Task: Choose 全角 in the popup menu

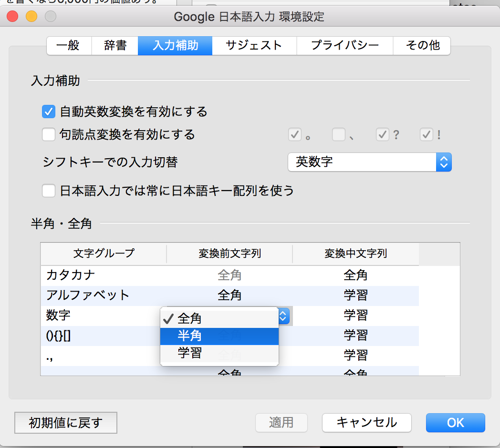Action: click(219, 319)
